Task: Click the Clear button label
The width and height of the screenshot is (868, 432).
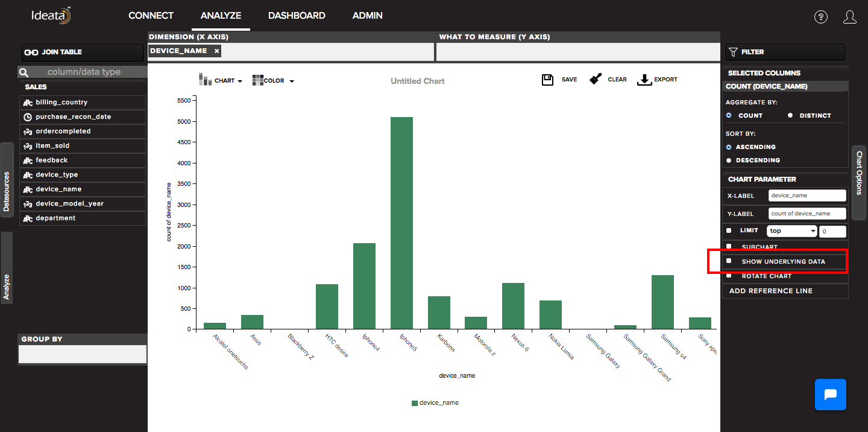Action: (x=617, y=80)
